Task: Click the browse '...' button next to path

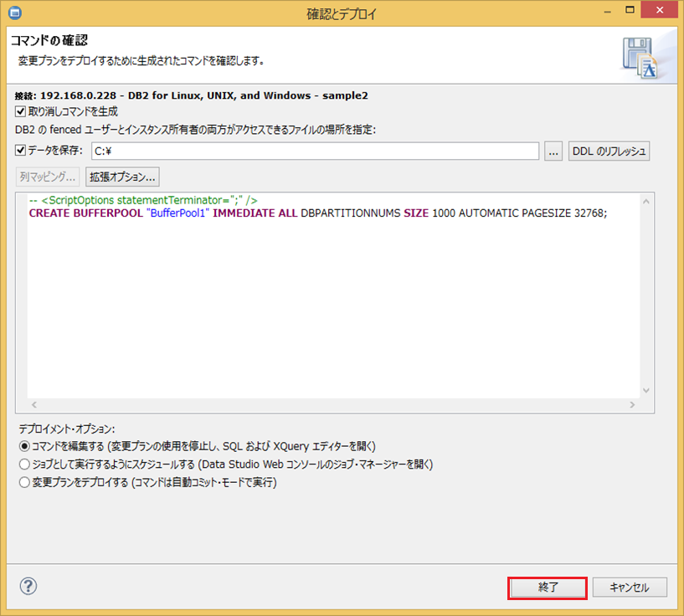Action: (x=553, y=151)
